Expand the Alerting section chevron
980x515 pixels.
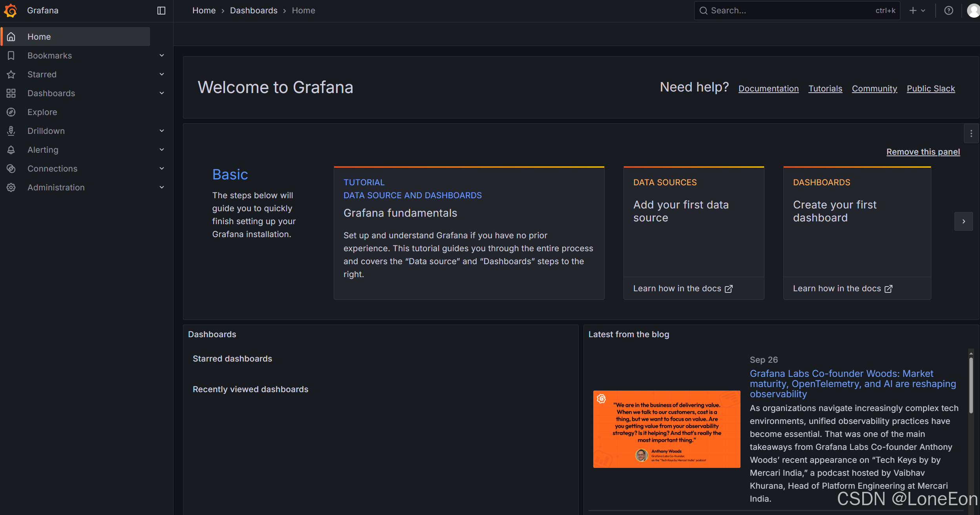point(162,150)
